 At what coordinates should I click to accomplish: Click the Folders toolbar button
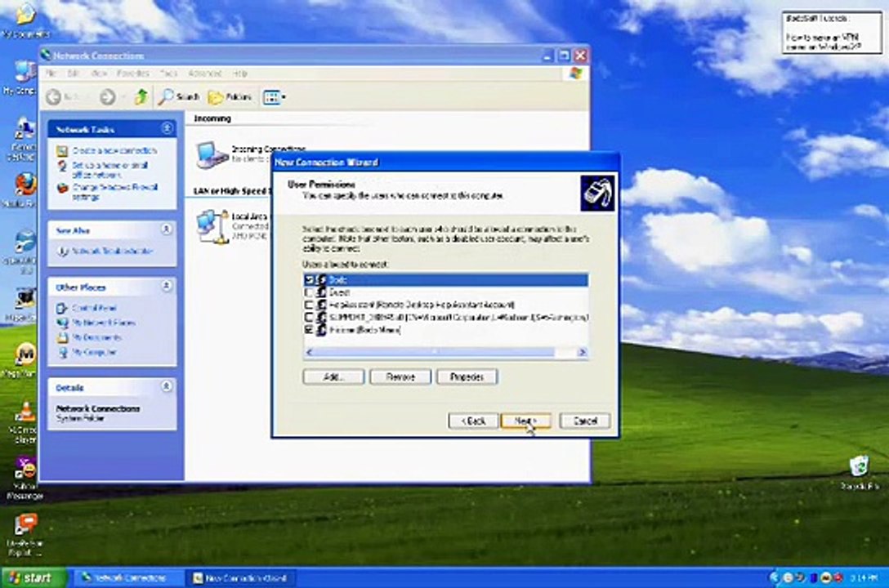(x=230, y=97)
